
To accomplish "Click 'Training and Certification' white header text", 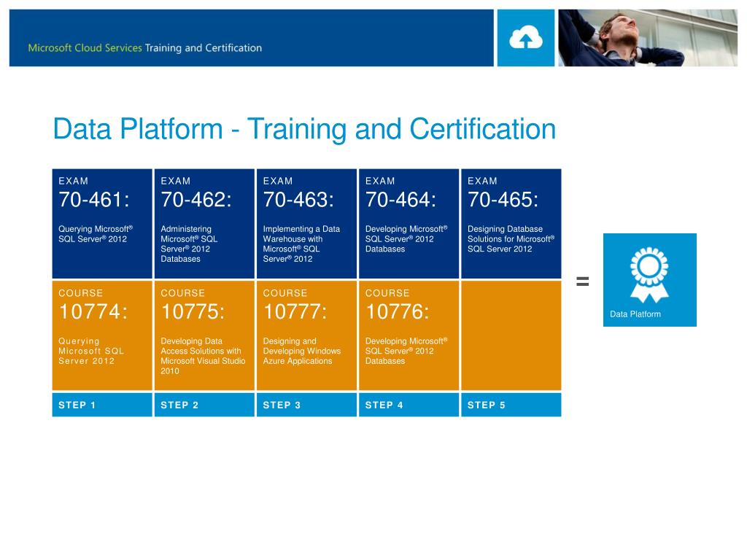I will (x=204, y=48).
